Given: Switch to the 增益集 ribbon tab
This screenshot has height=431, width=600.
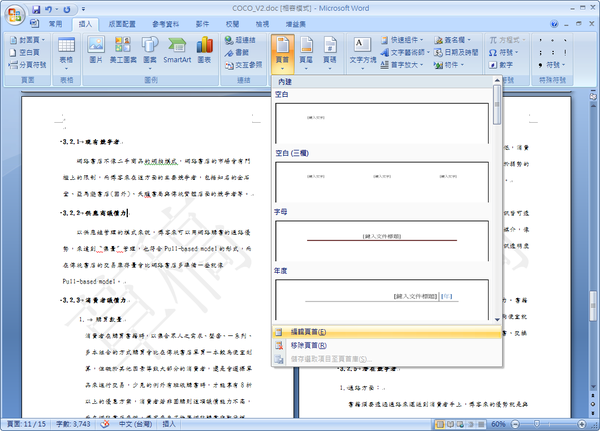Looking at the screenshot, I should [295, 24].
